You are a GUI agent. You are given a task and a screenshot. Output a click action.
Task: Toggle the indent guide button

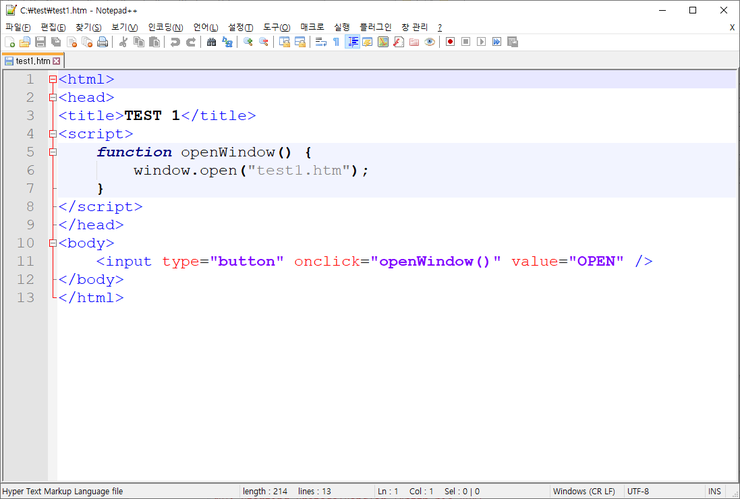[352, 42]
